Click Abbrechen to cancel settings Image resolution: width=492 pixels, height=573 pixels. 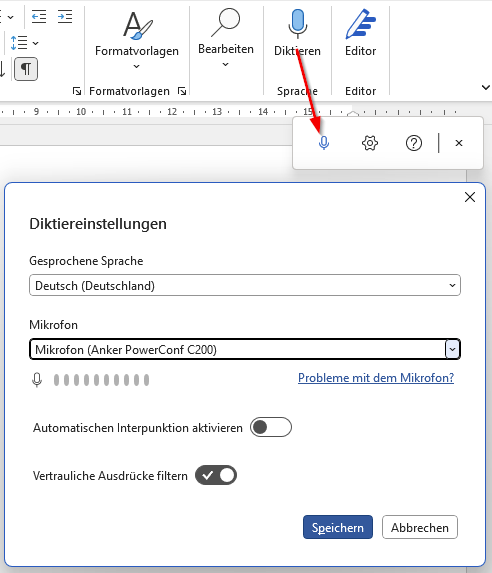point(420,527)
